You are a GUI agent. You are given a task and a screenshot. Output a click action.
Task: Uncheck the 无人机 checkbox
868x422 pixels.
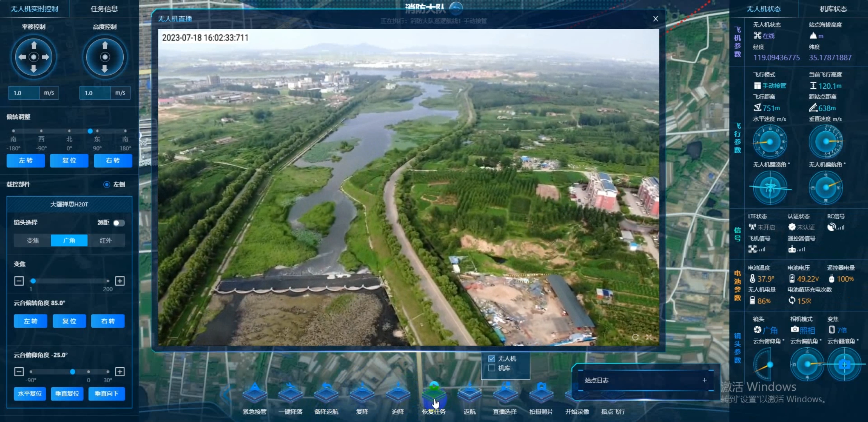[492, 358]
